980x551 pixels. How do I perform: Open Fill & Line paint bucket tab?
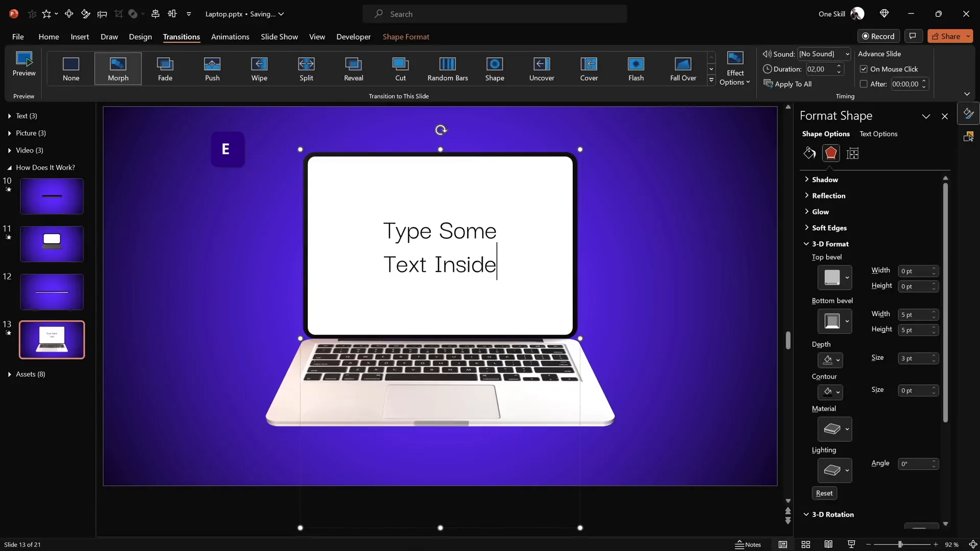click(x=810, y=153)
